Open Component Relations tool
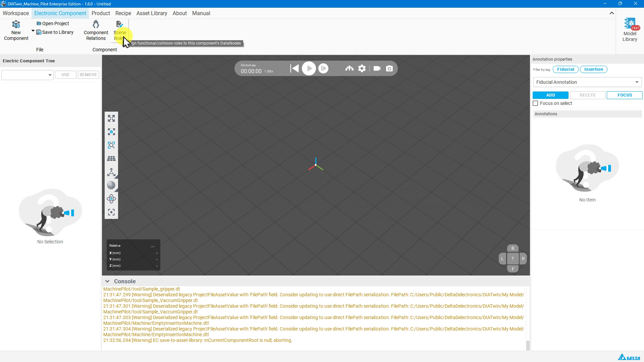The height and width of the screenshot is (362, 644). coord(96,31)
